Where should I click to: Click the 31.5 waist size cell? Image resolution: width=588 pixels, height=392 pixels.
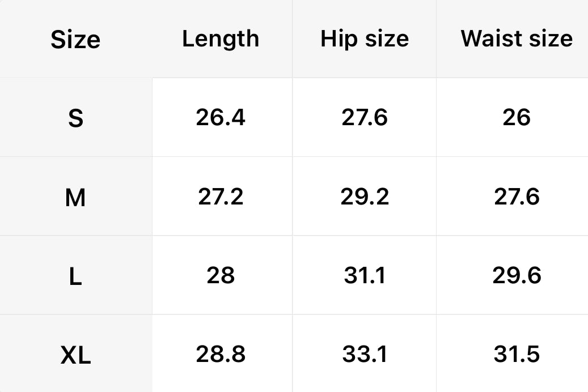(x=517, y=354)
